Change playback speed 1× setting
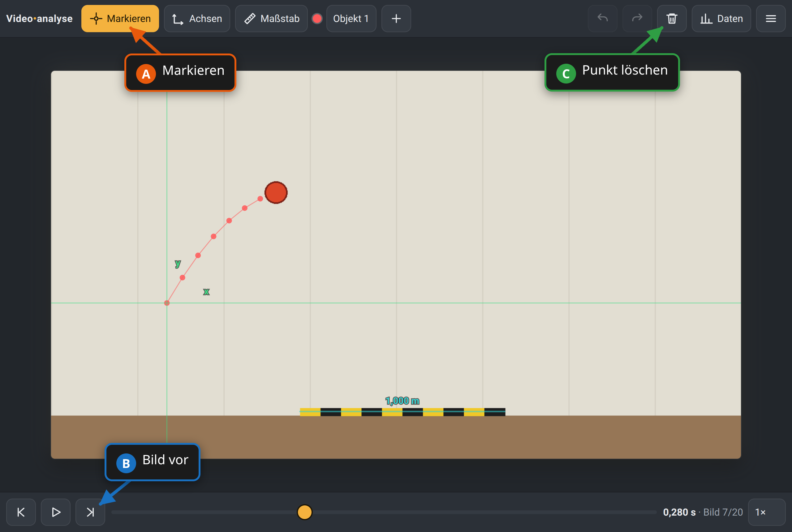This screenshot has height=532, width=792. click(x=767, y=512)
